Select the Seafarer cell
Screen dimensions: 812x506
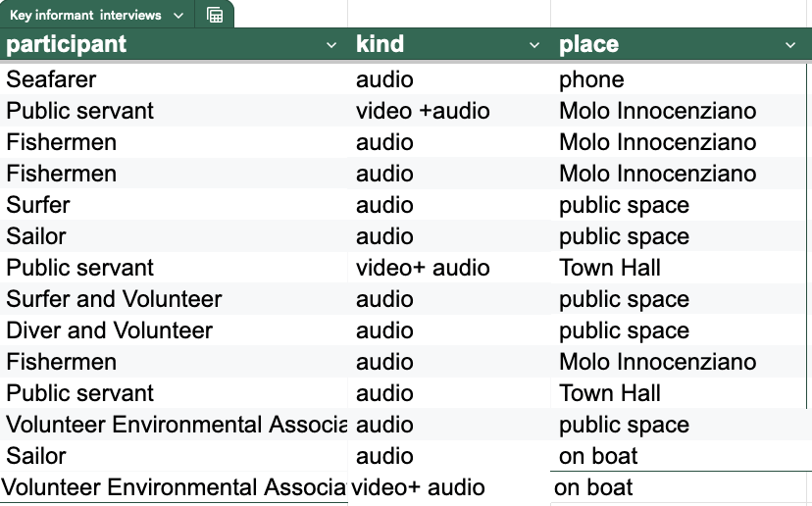(51, 79)
